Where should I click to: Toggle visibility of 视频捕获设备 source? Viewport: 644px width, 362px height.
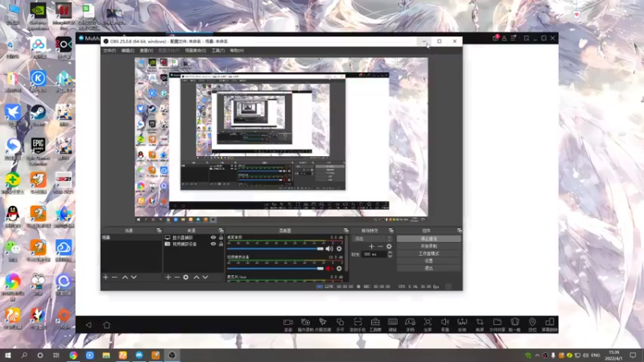tap(213, 244)
